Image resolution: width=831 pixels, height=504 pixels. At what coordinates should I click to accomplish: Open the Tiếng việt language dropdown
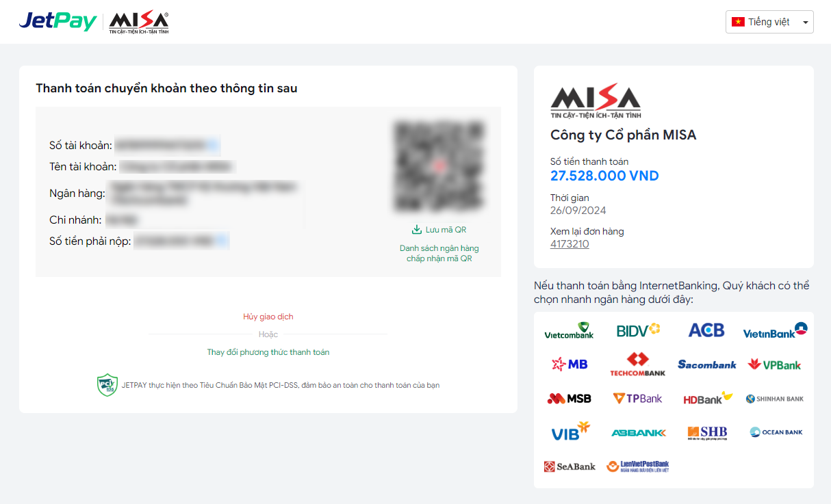pos(769,22)
